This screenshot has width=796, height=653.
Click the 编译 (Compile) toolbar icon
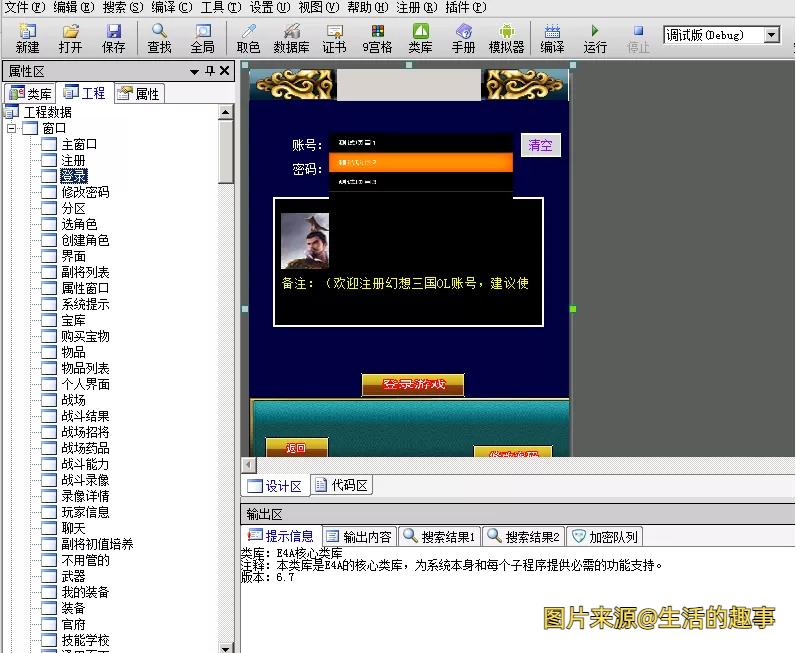[x=552, y=38]
